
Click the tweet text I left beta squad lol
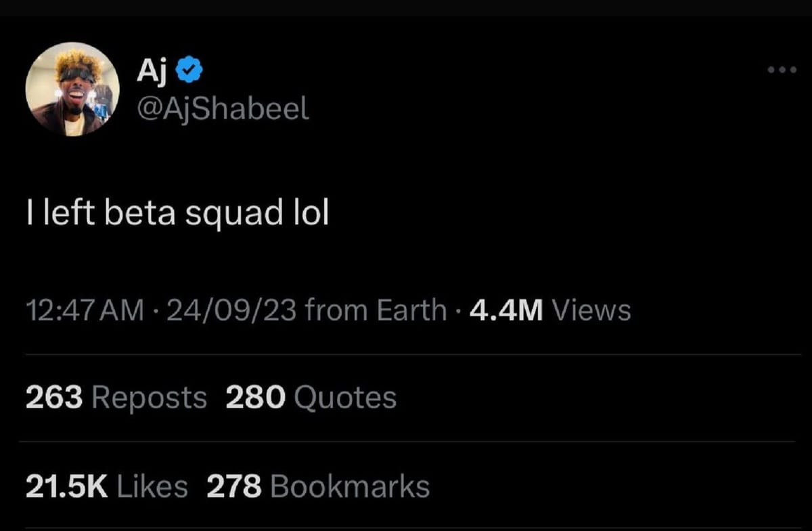click(x=177, y=212)
